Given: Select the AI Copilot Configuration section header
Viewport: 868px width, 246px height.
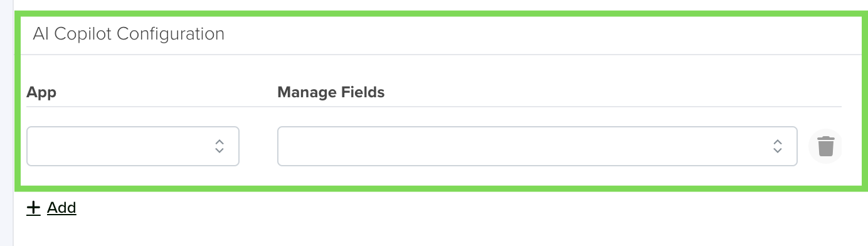Looking at the screenshot, I should point(129,33).
